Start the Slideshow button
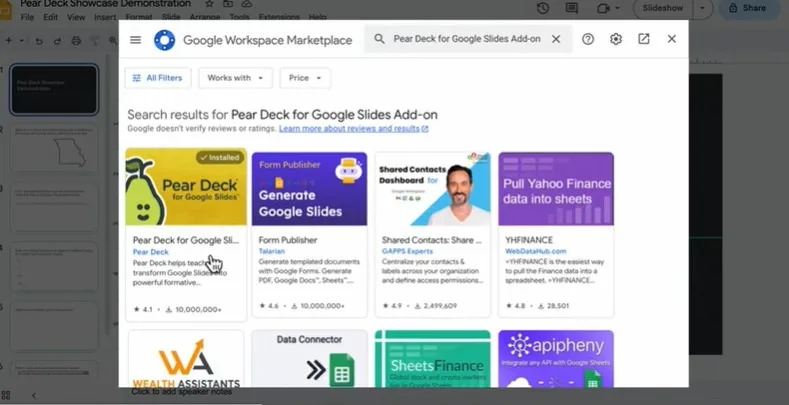Image resolution: width=789 pixels, height=405 pixels. (662, 8)
